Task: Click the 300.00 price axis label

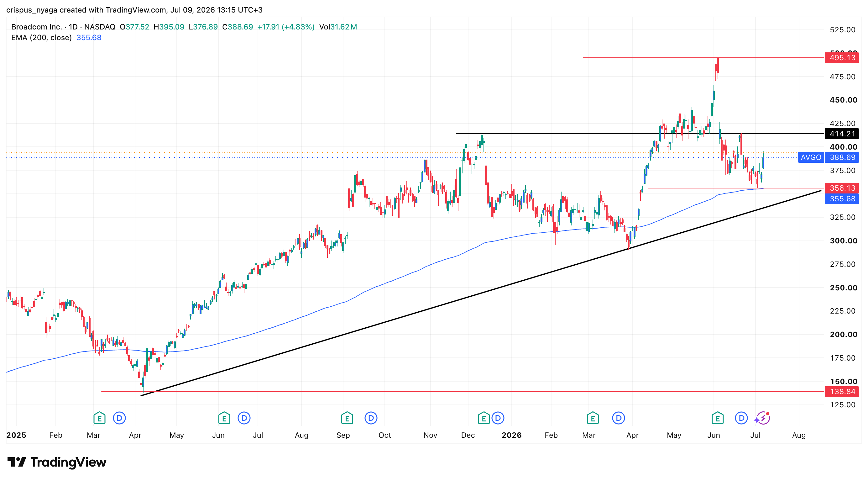Action: coord(843,241)
